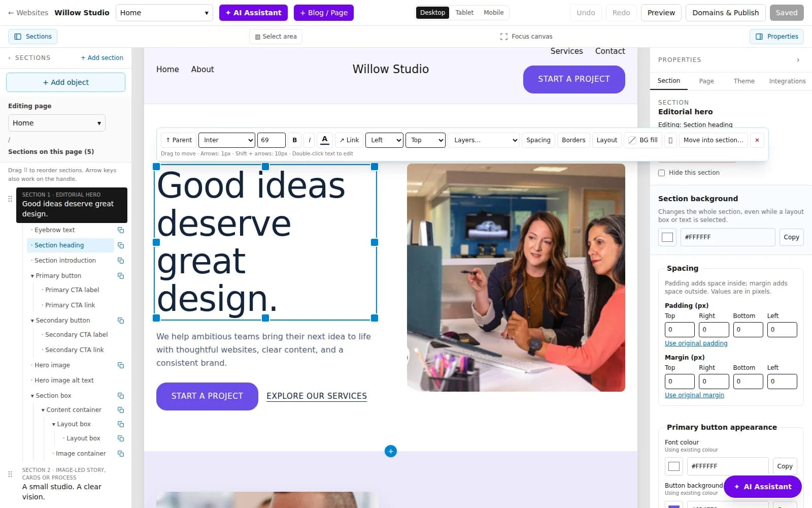Tick the Hide this section checkbox
Image resolution: width=812 pixels, height=508 pixels.
pos(661,173)
